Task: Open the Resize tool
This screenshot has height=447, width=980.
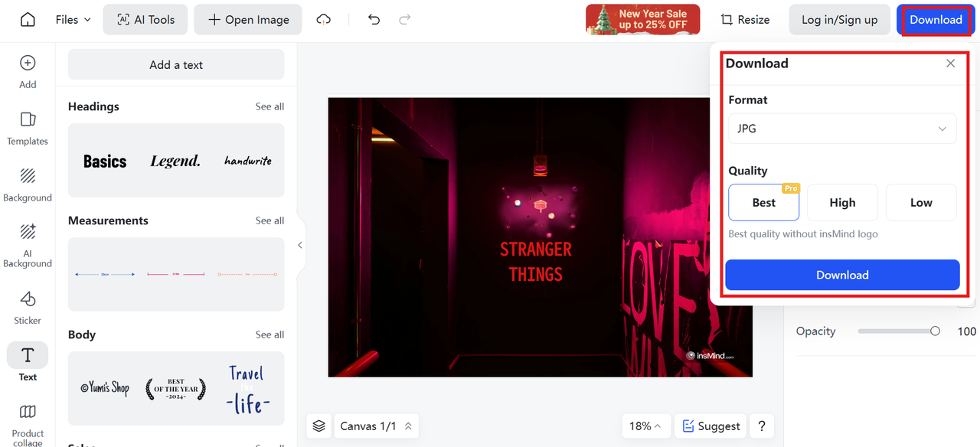Action: point(745,20)
